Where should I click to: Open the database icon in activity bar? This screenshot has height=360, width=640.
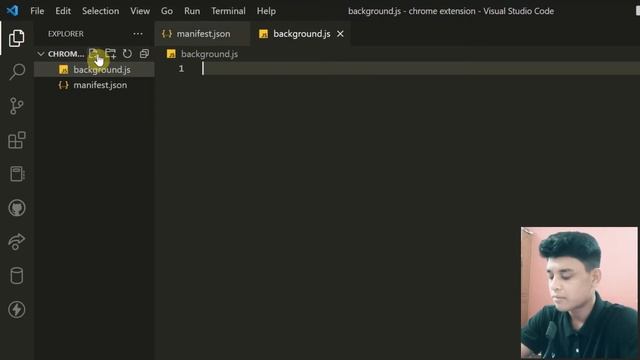[x=16, y=276]
